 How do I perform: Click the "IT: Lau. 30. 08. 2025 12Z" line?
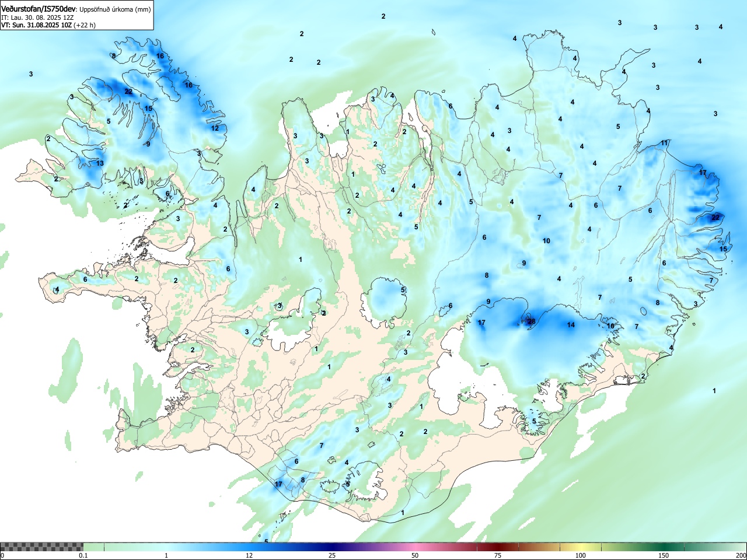pyautogui.click(x=37, y=17)
